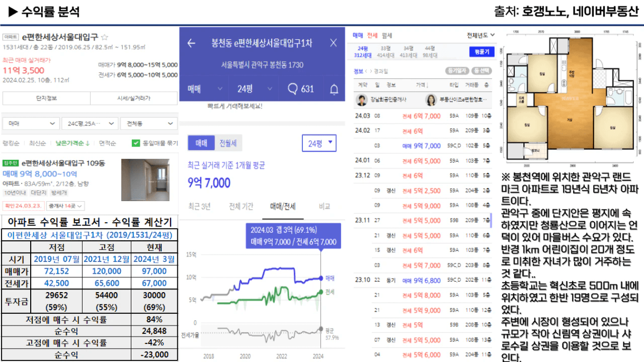Open the 단지정보 tab
The image size is (644, 362).
[46, 98]
